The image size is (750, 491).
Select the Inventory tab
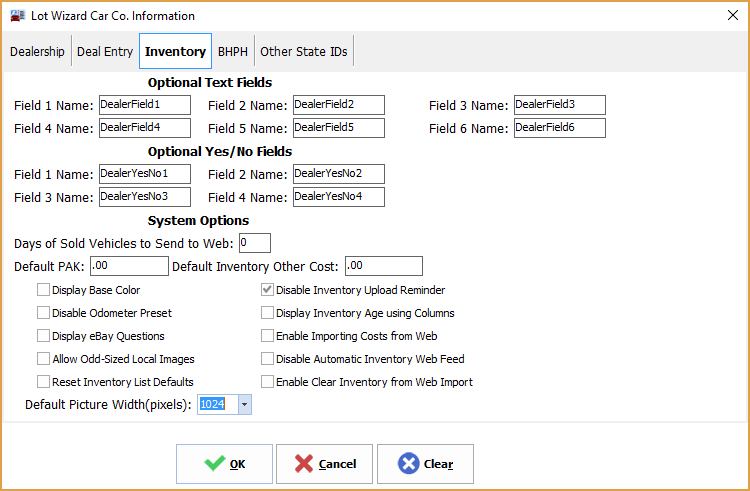(176, 51)
